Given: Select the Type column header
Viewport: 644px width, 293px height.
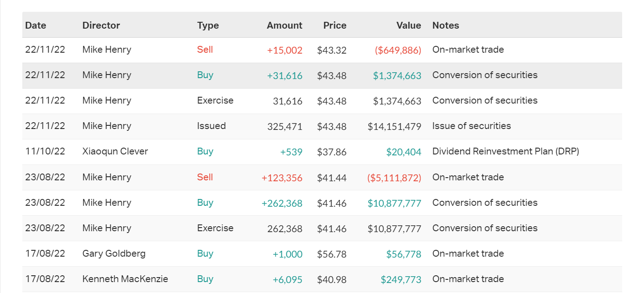Looking at the screenshot, I should [x=208, y=25].
